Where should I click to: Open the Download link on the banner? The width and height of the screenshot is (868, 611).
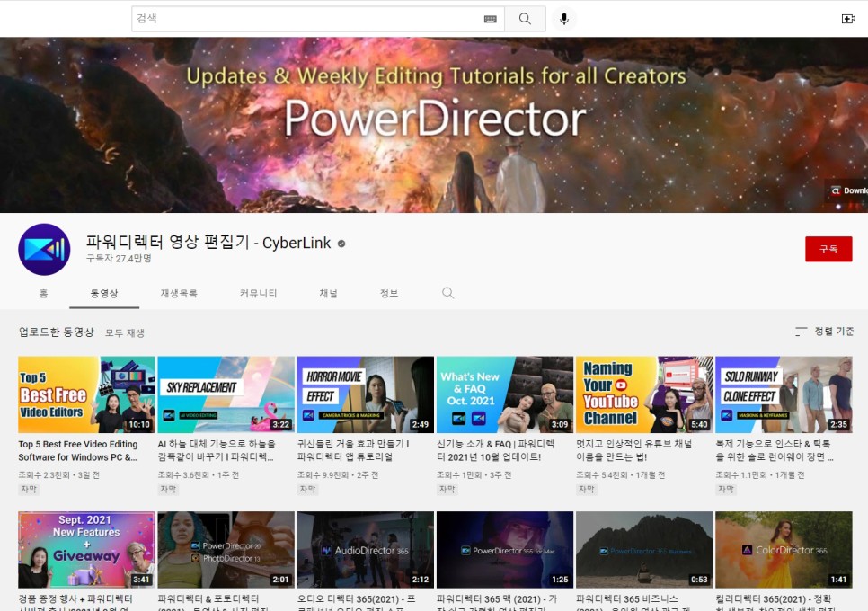coord(847,190)
